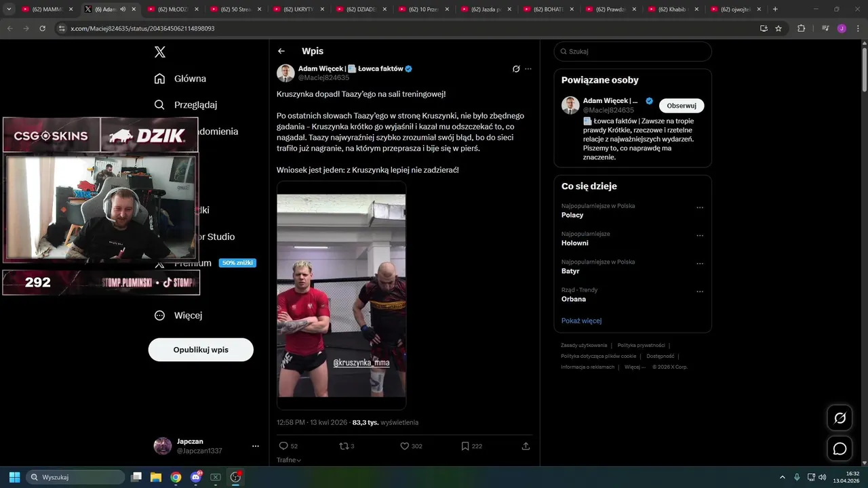Image resolution: width=868 pixels, height=488 pixels.
Task: Open Chrome profile avatar button
Action: click(842, 28)
